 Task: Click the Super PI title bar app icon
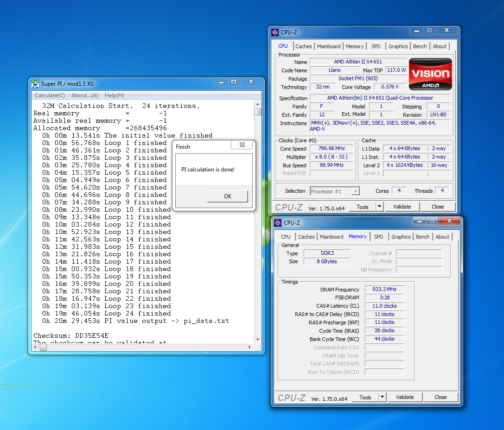(35, 84)
